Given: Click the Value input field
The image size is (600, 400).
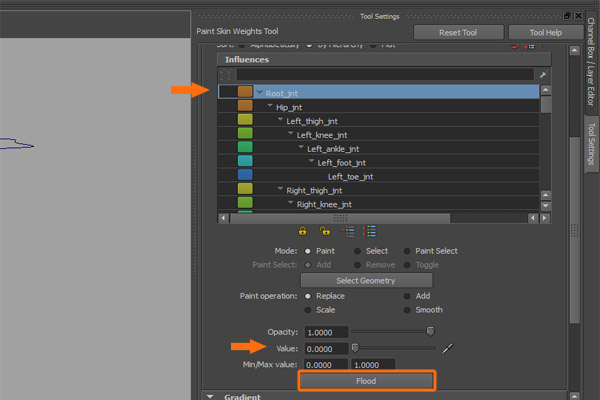Looking at the screenshot, I should tap(322, 348).
